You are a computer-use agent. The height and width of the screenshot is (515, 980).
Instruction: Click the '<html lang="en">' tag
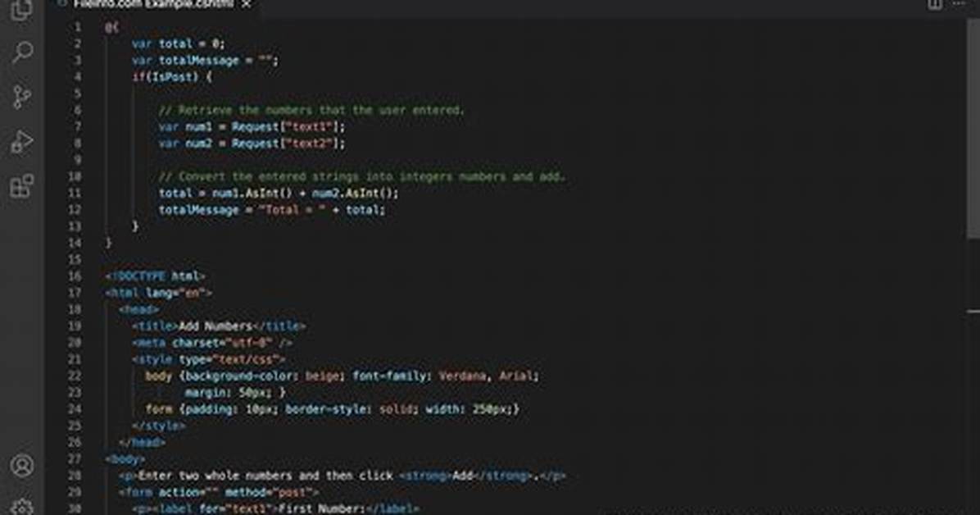click(x=159, y=293)
